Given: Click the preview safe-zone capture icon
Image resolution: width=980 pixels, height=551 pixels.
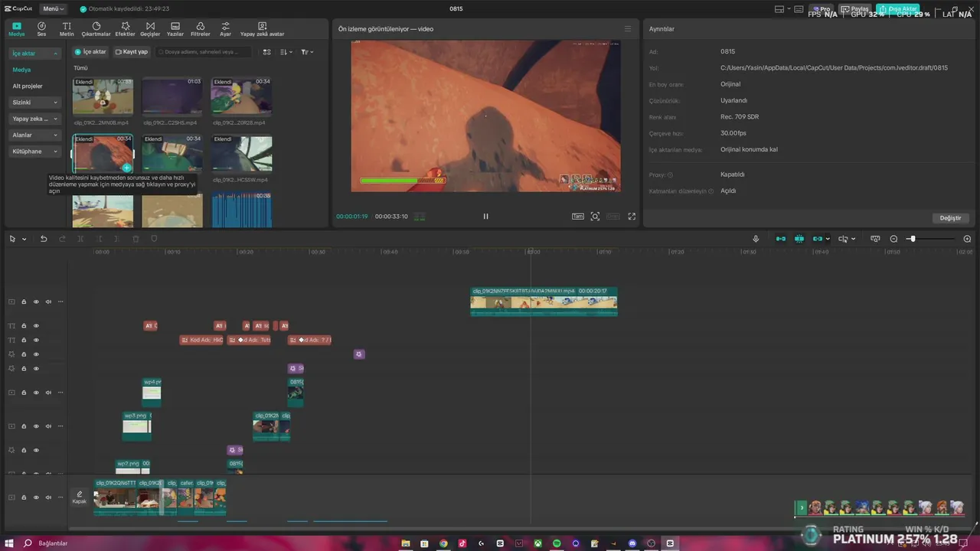Looking at the screenshot, I should (595, 217).
